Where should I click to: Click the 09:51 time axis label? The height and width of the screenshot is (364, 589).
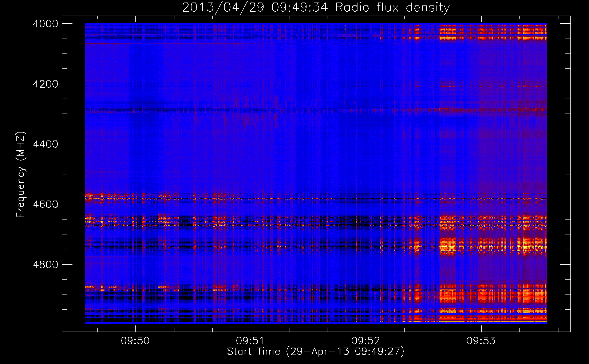coord(250,341)
